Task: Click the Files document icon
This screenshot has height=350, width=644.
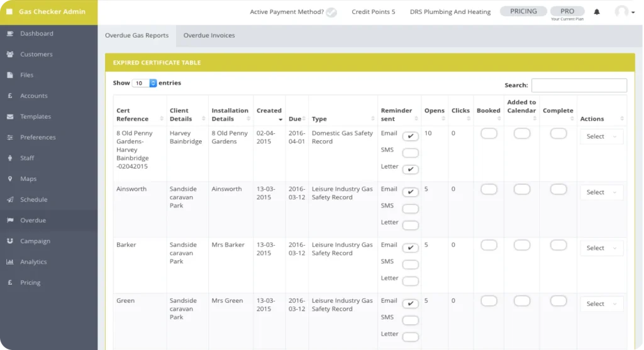Action: point(10,75)
